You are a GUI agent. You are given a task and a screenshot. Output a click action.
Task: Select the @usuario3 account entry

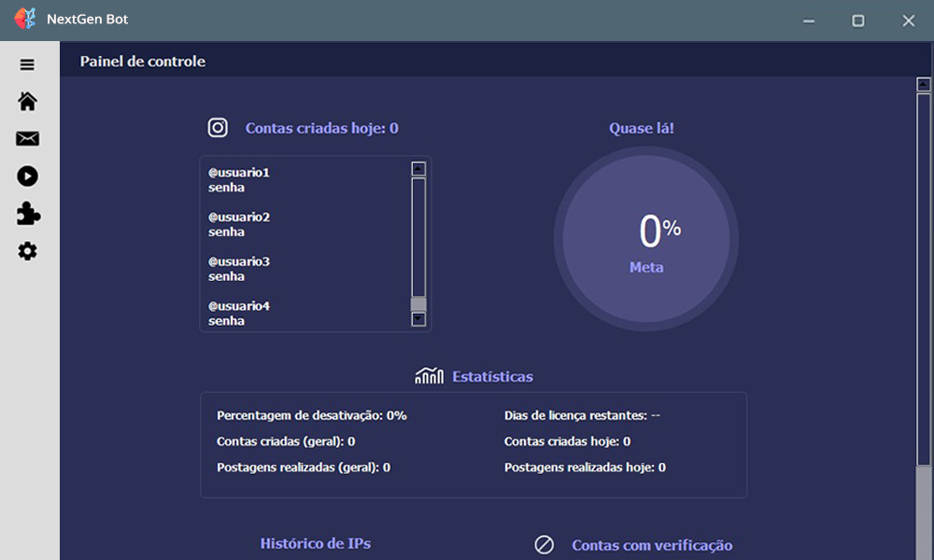239,261
